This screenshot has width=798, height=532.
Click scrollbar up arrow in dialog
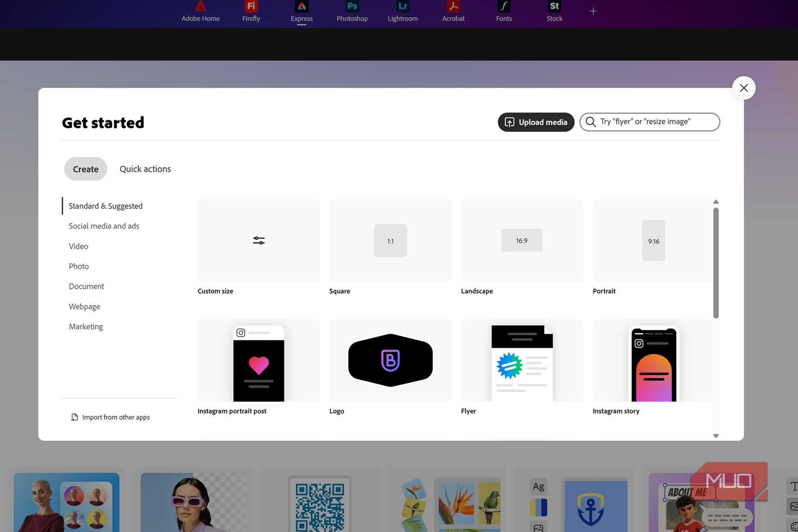click(716, 202)
